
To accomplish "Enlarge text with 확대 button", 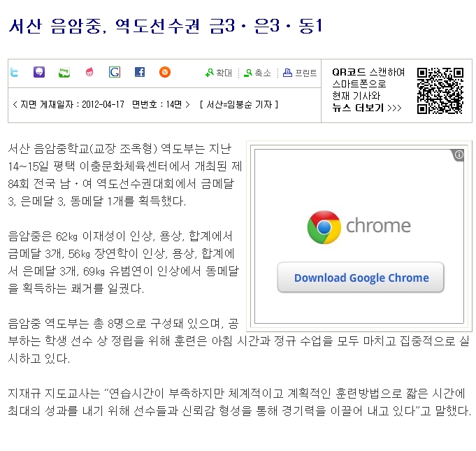I will tap(219, 73).
